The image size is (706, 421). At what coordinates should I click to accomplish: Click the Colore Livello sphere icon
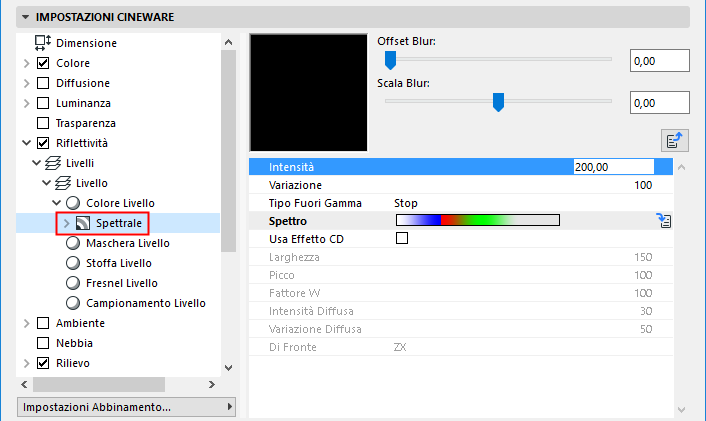click(72, 203)
